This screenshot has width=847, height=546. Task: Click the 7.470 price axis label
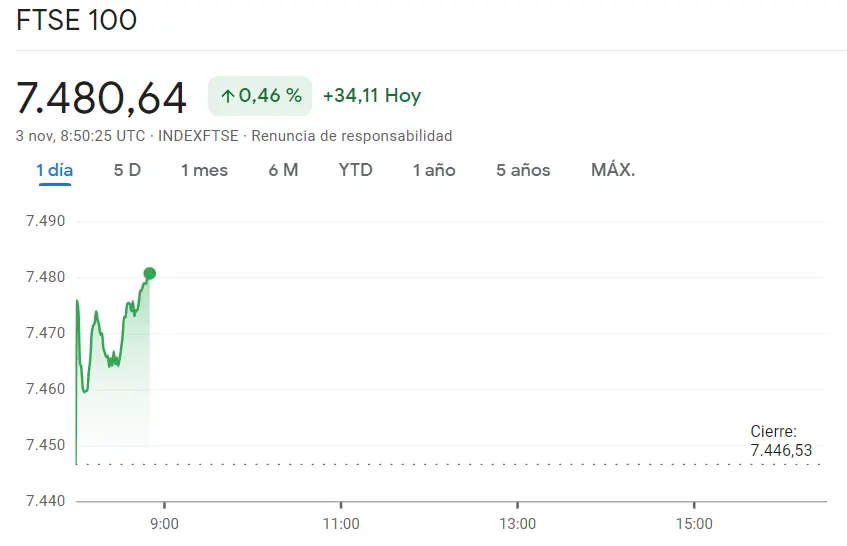[x=45, y=333]
